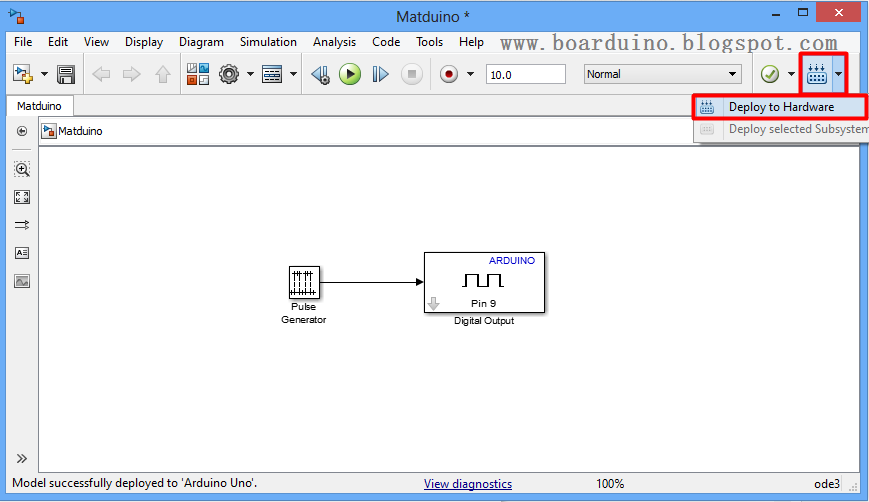Toggle the Sample Time Display arrows icon
869x502 pixels.
pyautogui.click(x=22, y=225)
